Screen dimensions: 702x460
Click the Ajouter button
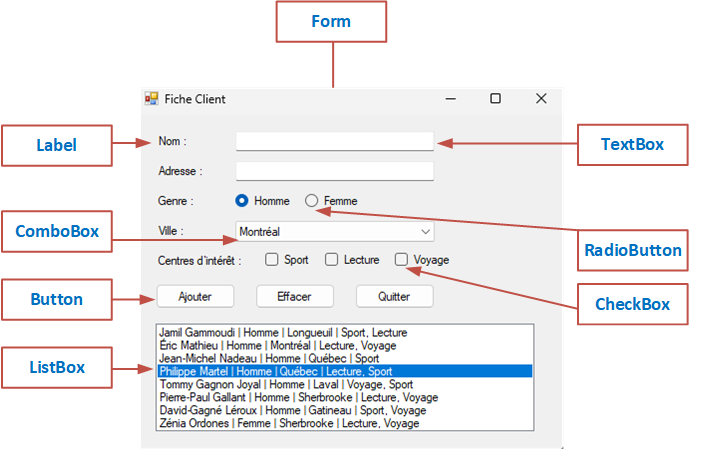click(x=195, y=297)
